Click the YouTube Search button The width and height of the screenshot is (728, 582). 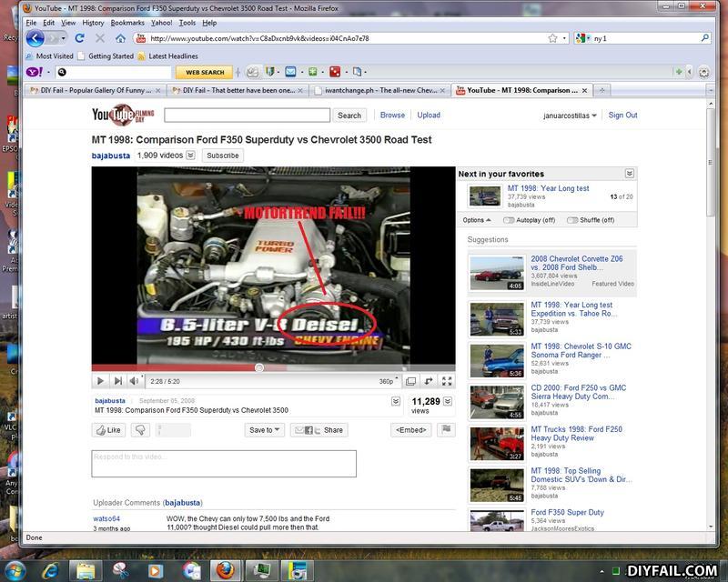point(349,115)
